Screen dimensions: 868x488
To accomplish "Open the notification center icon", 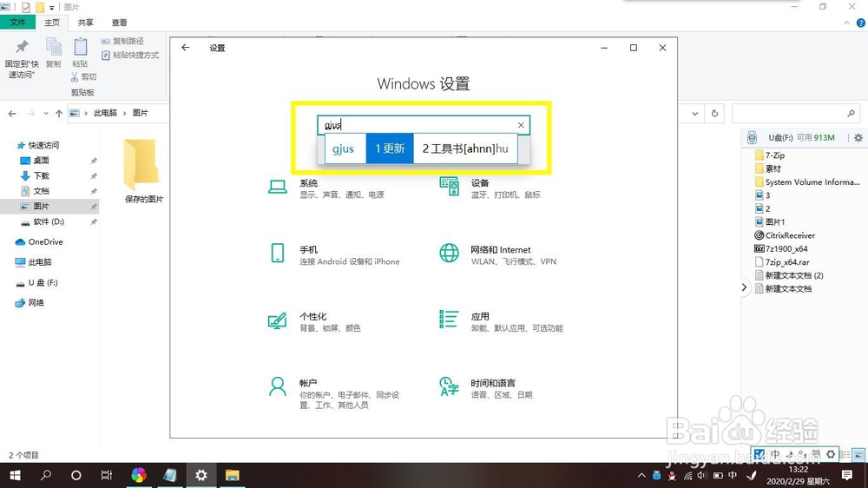I will point(847,475).
